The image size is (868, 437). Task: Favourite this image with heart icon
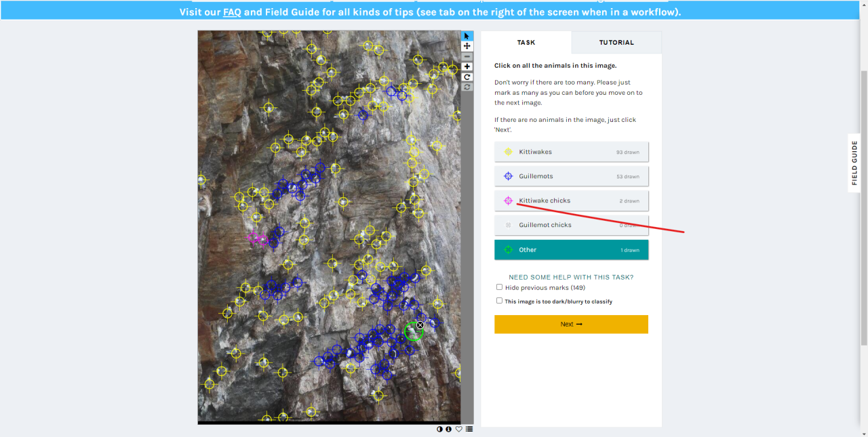(x=459, y=429)
